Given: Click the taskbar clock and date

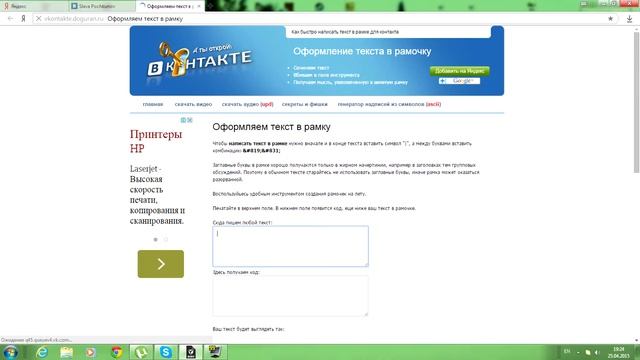Looking at the screenshot, I should click(x=618, y=353).
